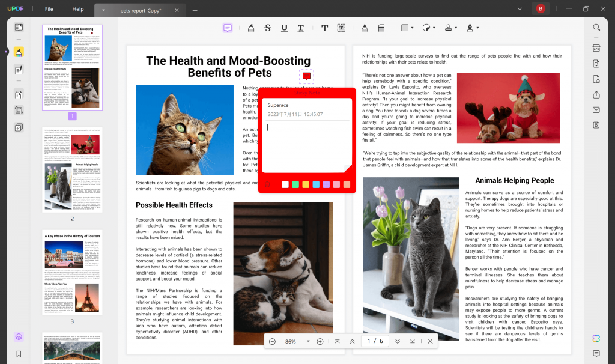Screen dimensions: 615x364
Task: Open the UPDF AI colorful icon
Action: [x=596, y=338]
